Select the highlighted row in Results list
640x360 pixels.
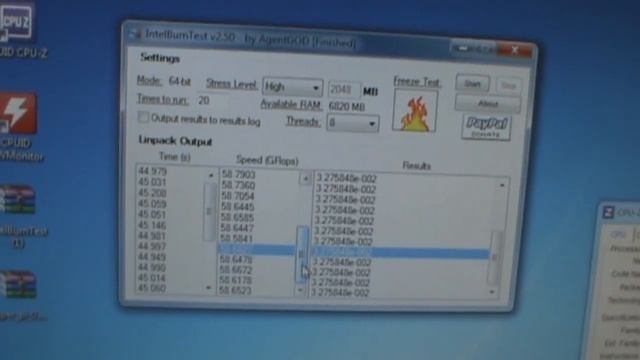pos(401,252)
